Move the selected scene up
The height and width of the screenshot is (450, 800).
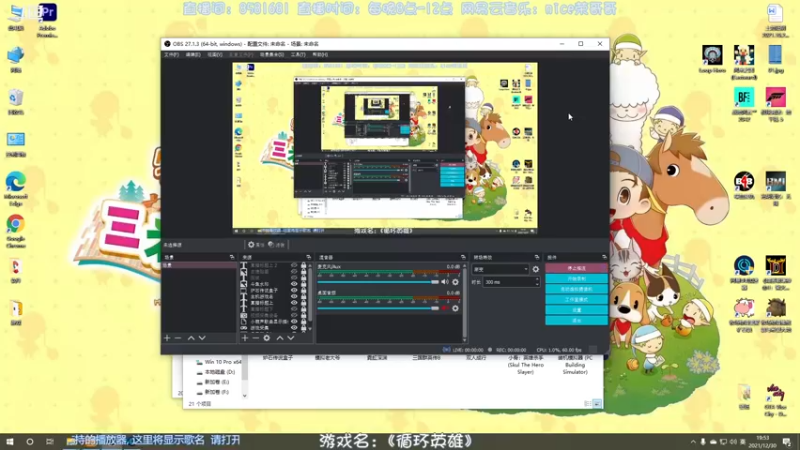(191, 338)
